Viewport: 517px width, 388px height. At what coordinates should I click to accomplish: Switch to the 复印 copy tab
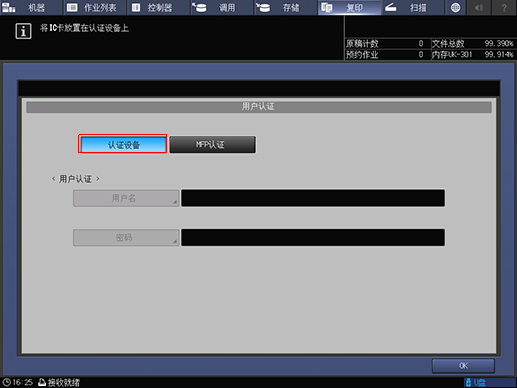click(350, 7)
